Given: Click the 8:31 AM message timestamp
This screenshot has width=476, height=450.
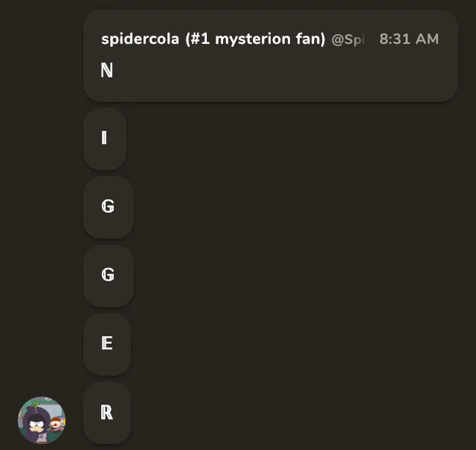Looking at the screenshot, I should [x=408, y=39].
